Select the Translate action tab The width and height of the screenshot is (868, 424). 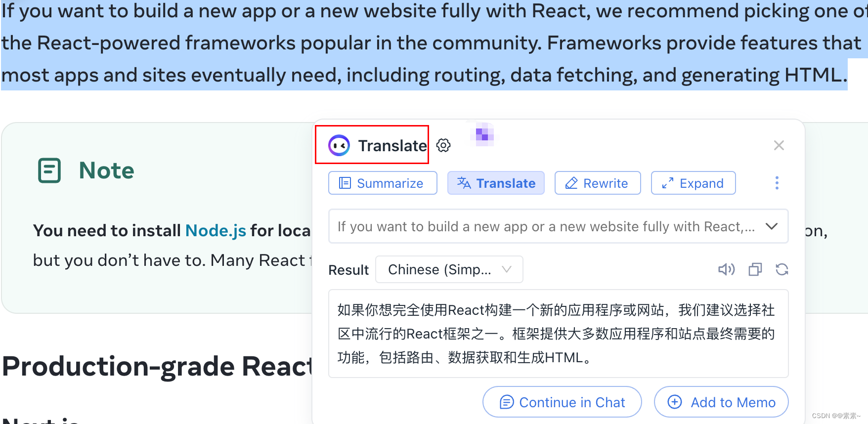tap(496, 183)
